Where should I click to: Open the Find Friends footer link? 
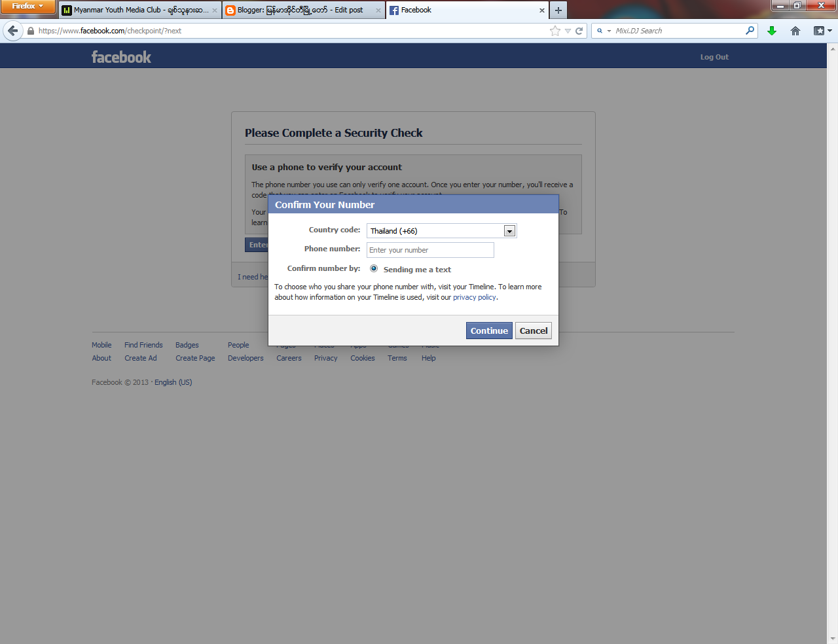point(143,345)
